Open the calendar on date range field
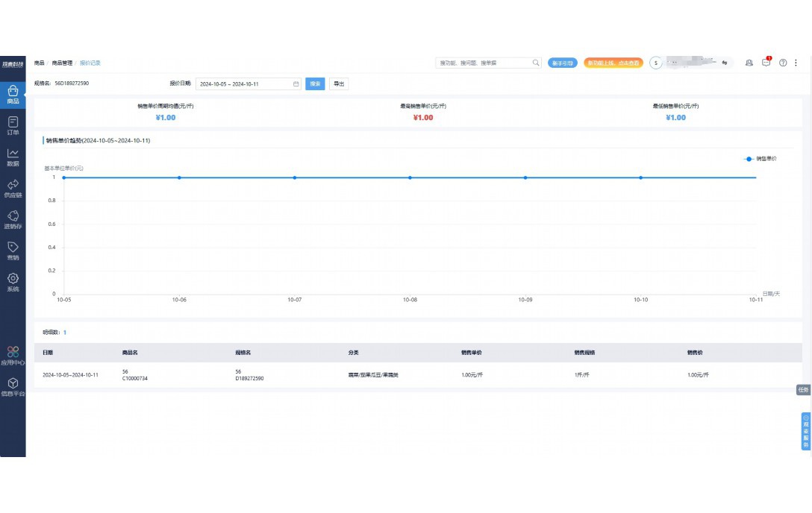The image size is (812, 513). (x=296, y=84)
